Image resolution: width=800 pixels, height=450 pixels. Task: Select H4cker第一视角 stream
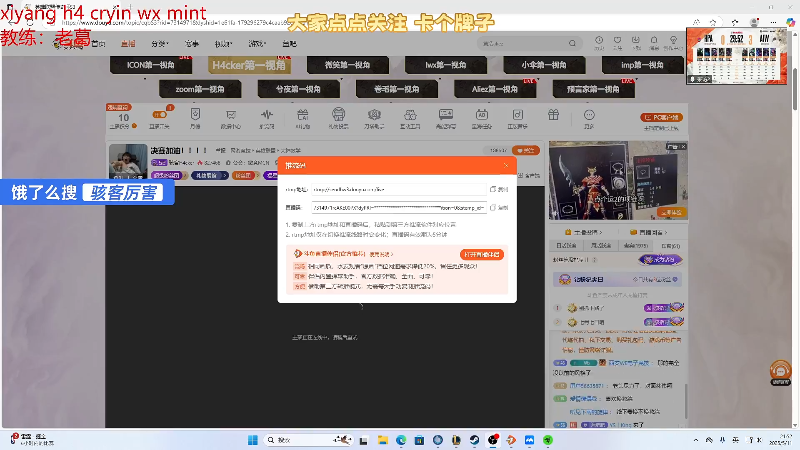249,65
